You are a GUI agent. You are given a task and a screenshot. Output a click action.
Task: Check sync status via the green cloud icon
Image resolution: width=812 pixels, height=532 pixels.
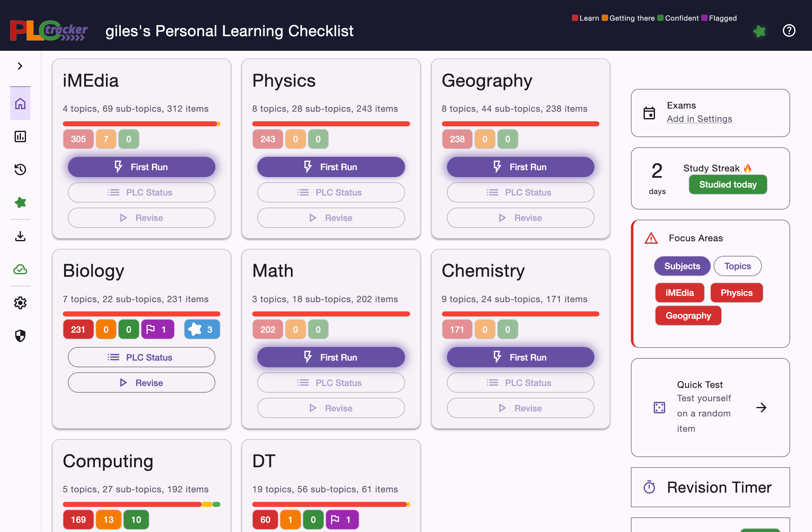coord(20,269)
